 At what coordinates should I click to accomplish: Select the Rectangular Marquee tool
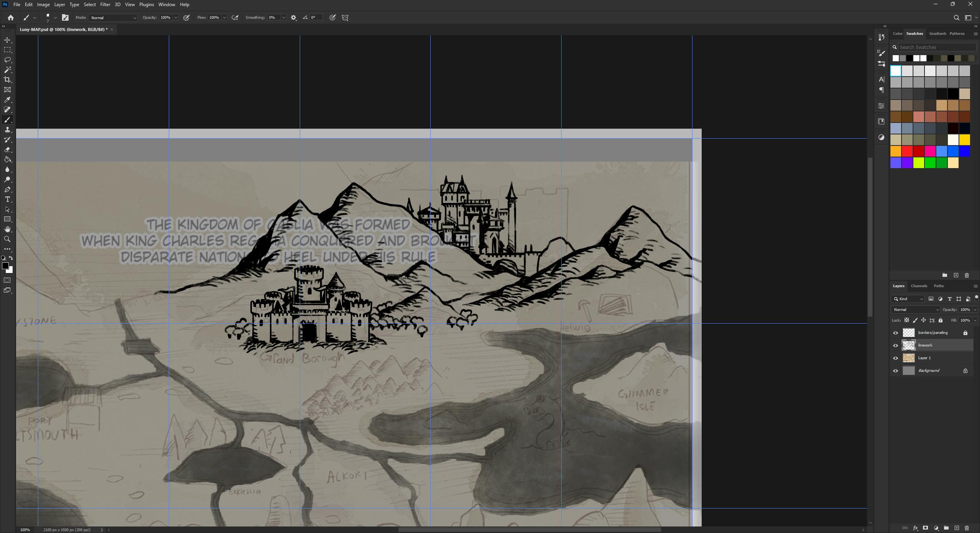[x=7, y=50]
